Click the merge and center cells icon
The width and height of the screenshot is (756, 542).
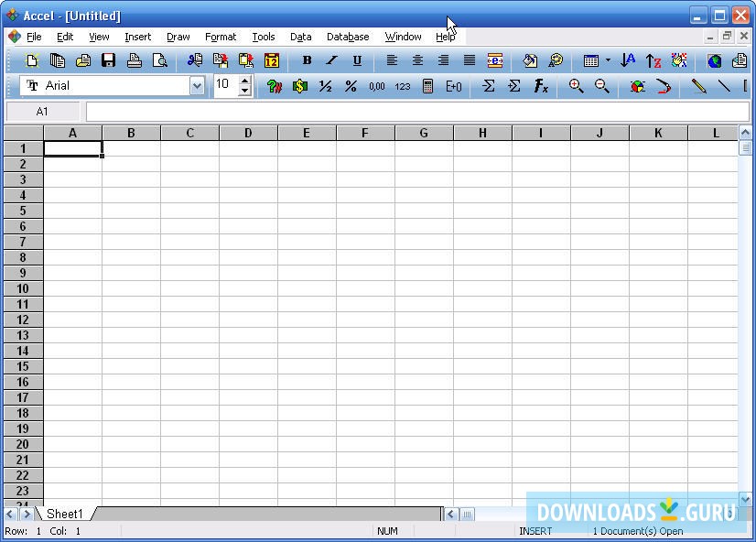point(494,60)
